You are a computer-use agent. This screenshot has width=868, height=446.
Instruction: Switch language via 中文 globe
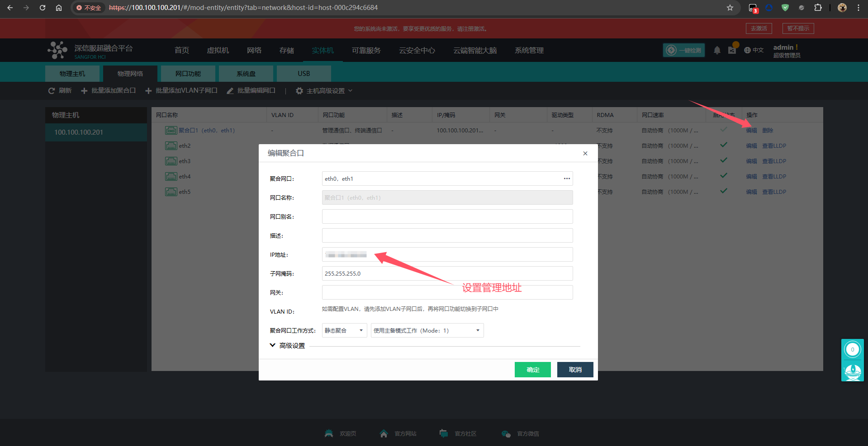(x=754, y=50)
